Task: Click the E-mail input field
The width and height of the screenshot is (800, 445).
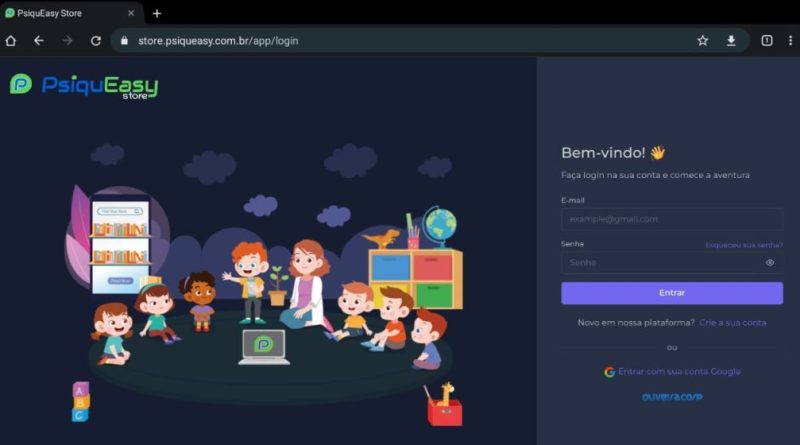Action: [671, 219]
